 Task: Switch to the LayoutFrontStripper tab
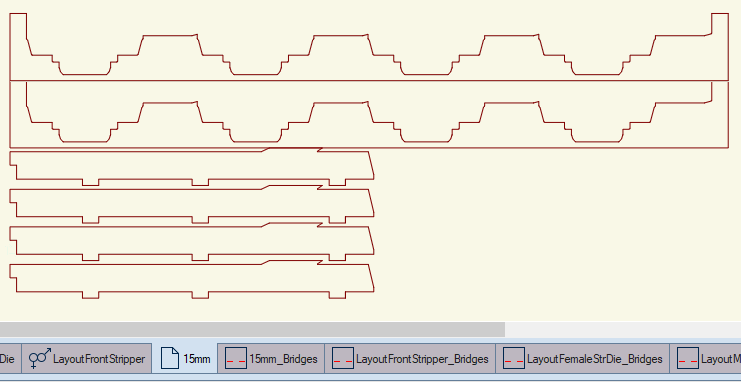[87, 358]
